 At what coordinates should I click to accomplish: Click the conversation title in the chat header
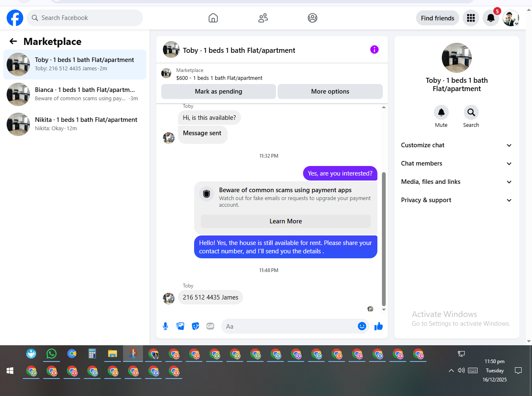[x=239, y=50]
